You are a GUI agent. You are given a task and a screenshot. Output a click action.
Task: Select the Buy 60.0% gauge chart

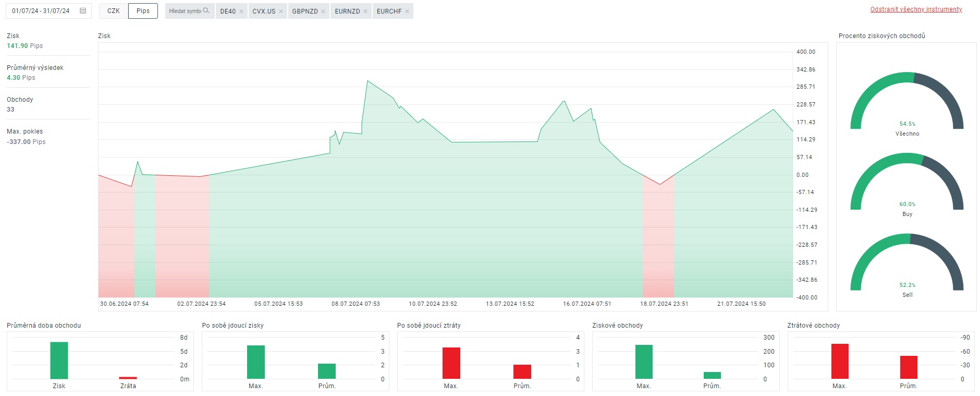point(907,185)
